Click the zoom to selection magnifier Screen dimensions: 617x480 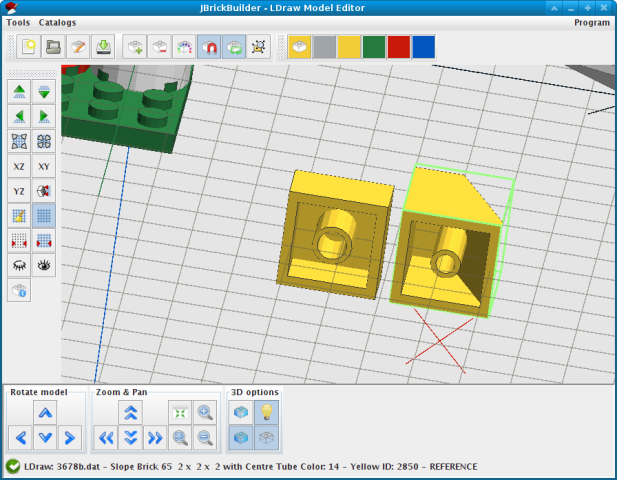180,437
